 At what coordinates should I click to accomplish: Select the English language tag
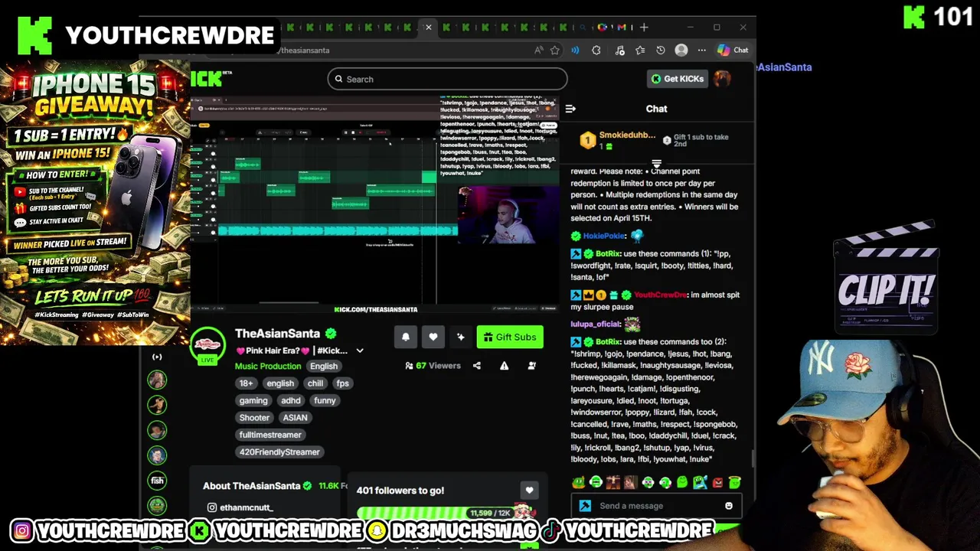(x=324, y=366)
